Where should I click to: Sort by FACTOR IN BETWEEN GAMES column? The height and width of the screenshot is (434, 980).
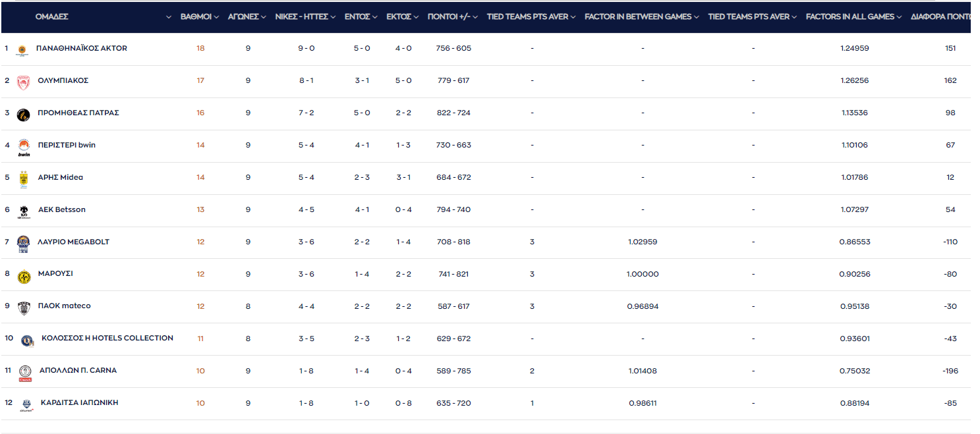tap(642, 16)
